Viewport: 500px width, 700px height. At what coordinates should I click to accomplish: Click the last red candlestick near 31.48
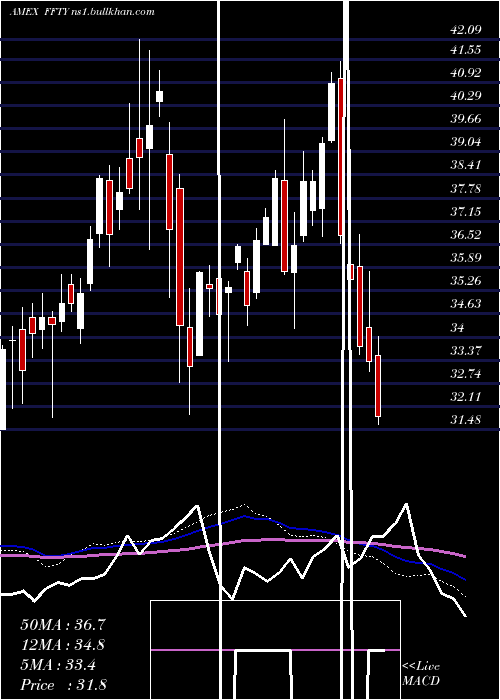(378, 386)
